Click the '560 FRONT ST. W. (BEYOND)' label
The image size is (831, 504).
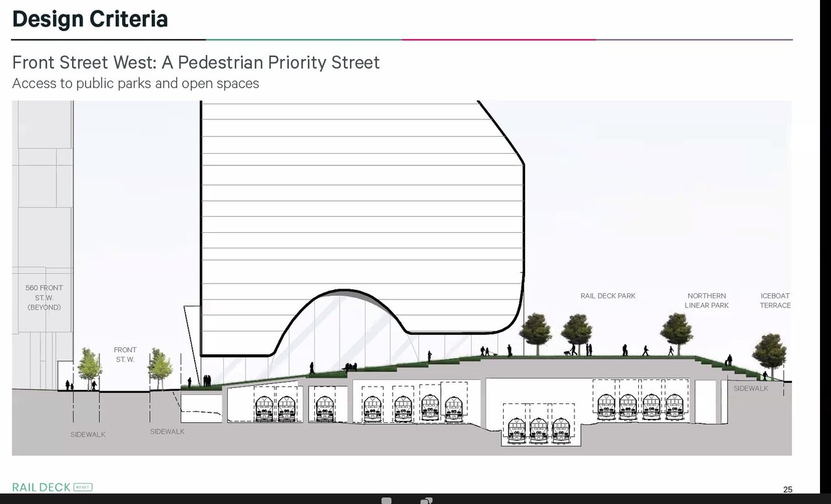[x=44, y=297]
